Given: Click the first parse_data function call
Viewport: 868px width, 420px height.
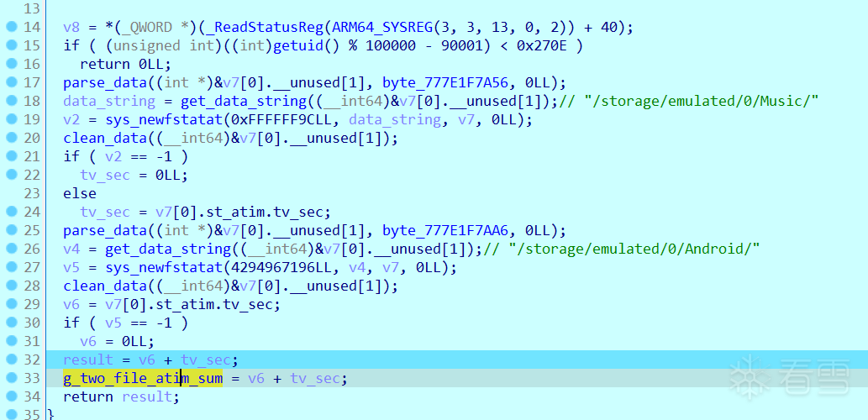Looking at the screenshot, I should click(105, 82).
